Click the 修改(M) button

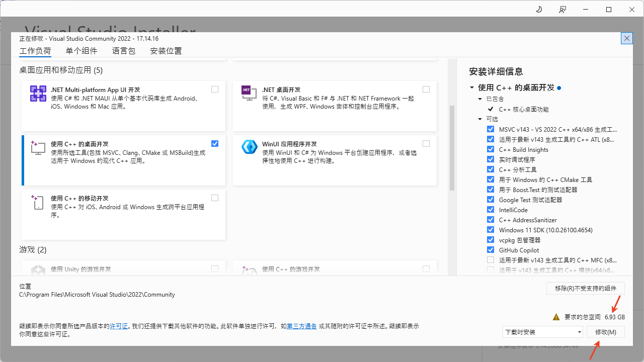tap(606, 332)
